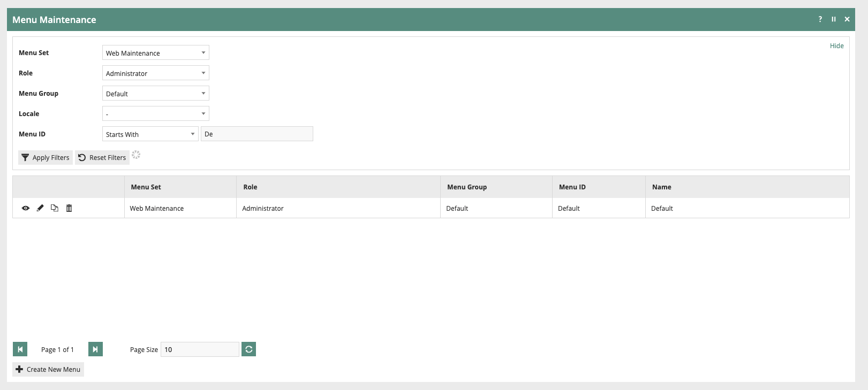The height and width of the screenshot is (390, 868).
Task: Click the Create New Menu button
Action: tap(48, 370)
